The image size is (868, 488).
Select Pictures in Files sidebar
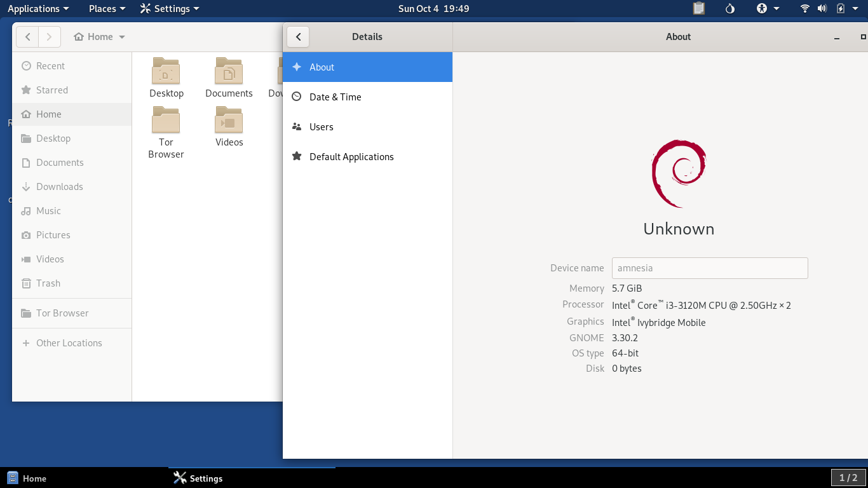point(72,235)
